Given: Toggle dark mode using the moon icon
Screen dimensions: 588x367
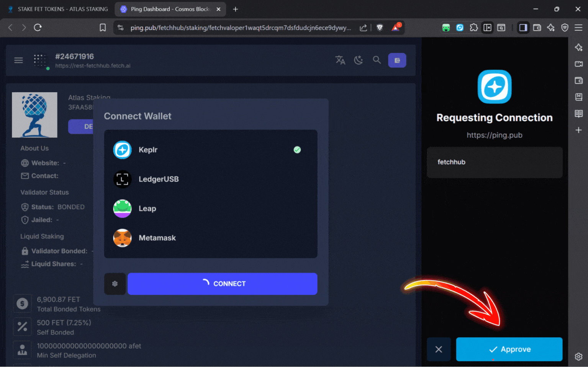Looking at the screenshot, I should (359, 60).
